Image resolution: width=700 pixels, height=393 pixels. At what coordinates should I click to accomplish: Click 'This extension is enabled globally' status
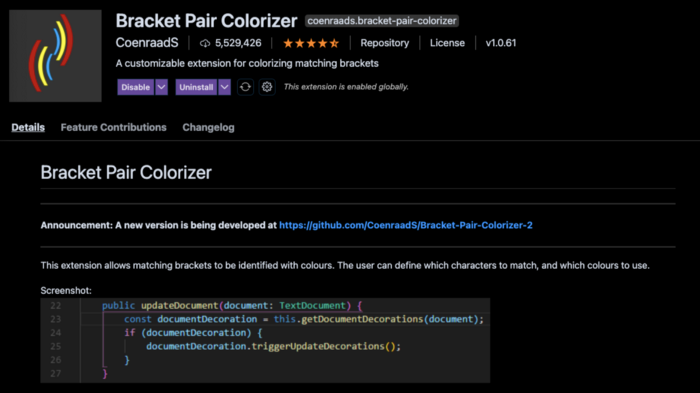click(346, 87)
